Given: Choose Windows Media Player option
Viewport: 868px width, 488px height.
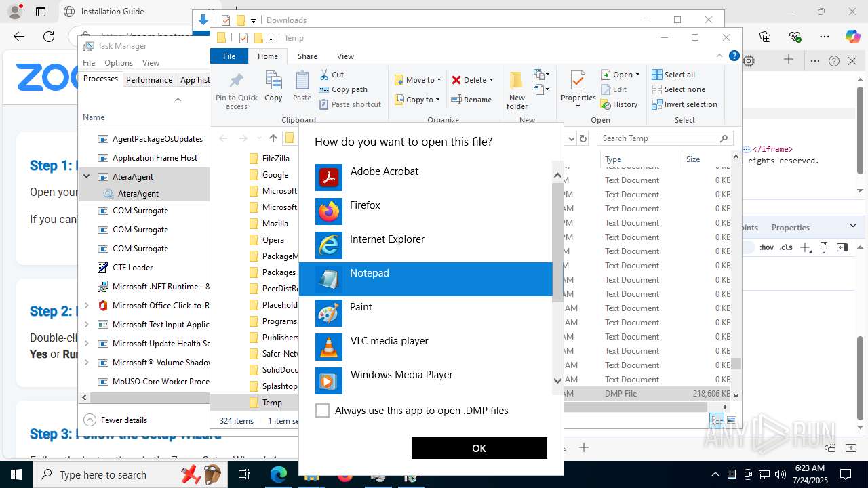Looking at the screenshot, I should 426,381.
